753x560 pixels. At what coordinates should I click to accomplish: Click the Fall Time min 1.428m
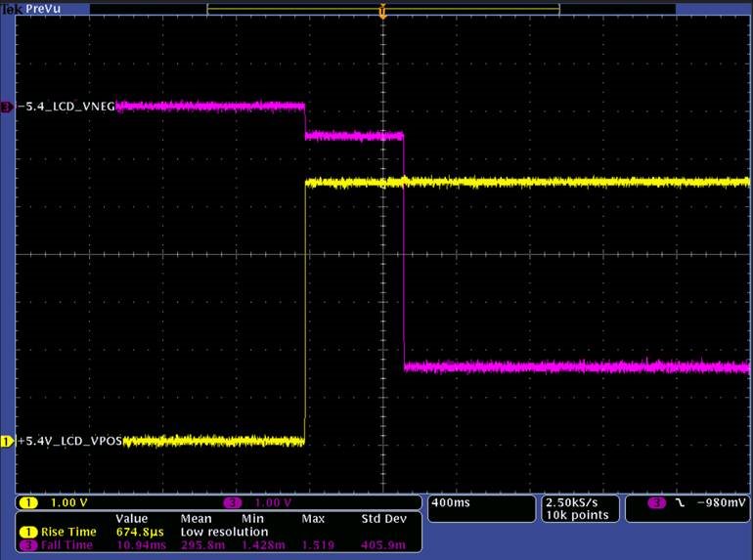pos(263,545)
